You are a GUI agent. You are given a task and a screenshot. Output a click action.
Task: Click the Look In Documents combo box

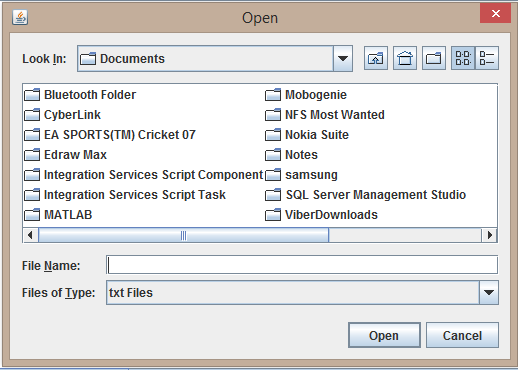215,59
